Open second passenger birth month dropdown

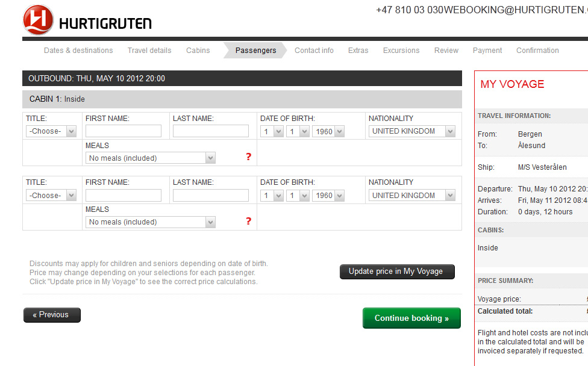pos(298,196)
